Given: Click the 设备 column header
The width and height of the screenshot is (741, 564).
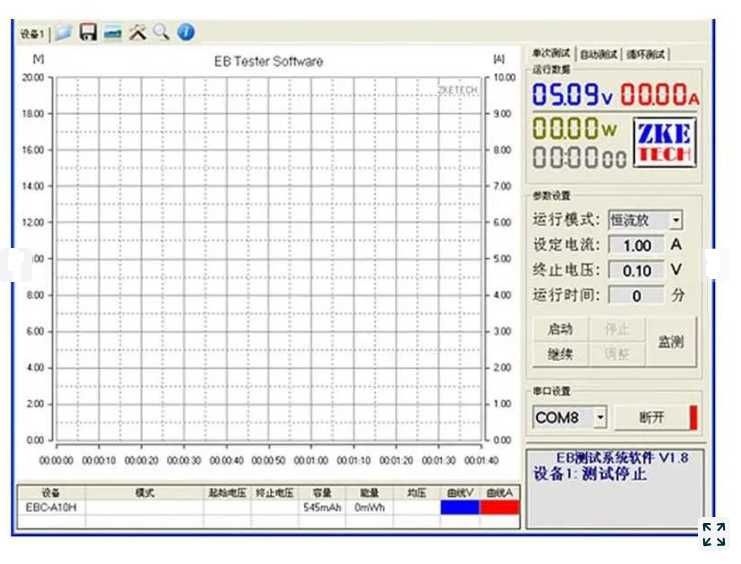Looking at the screenshot, I should coord(51,493).
